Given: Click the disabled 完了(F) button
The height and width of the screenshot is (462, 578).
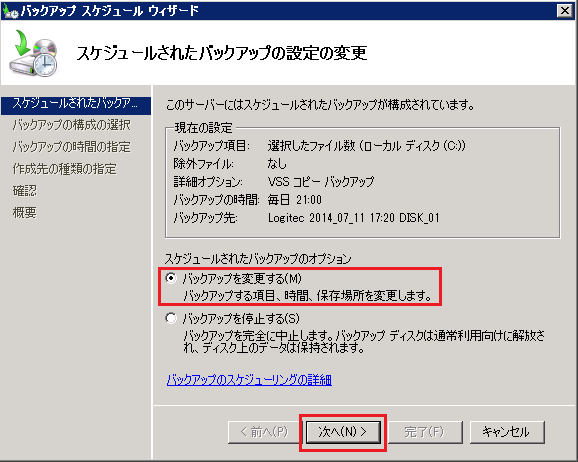Looking at the screenshot, I should 425,432.
